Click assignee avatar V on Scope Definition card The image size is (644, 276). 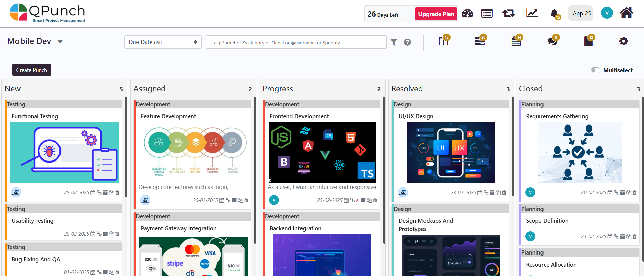530,236
